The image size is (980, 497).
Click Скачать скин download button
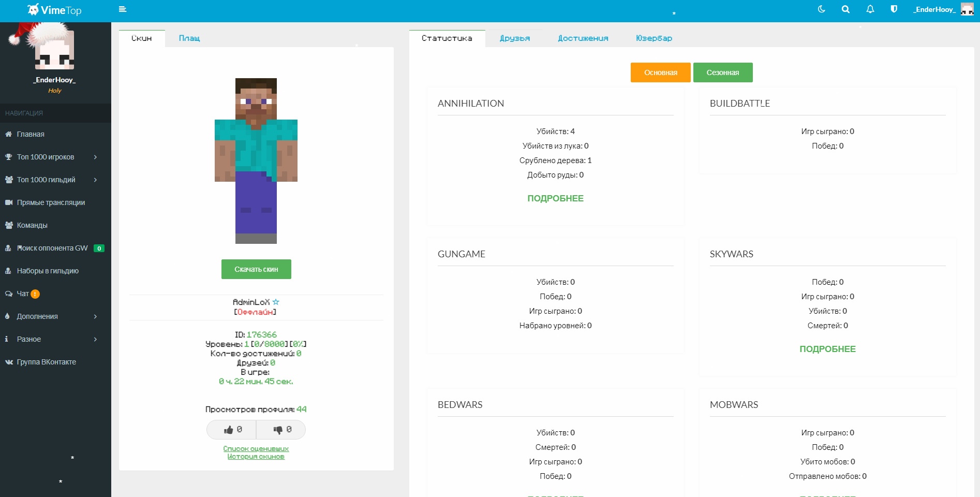[256, 269]
